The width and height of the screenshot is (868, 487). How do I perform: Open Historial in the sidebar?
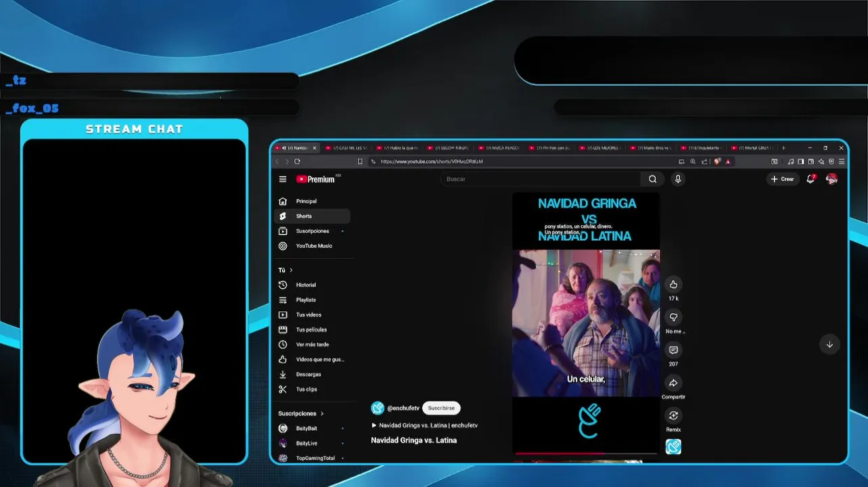click(312, 285)
